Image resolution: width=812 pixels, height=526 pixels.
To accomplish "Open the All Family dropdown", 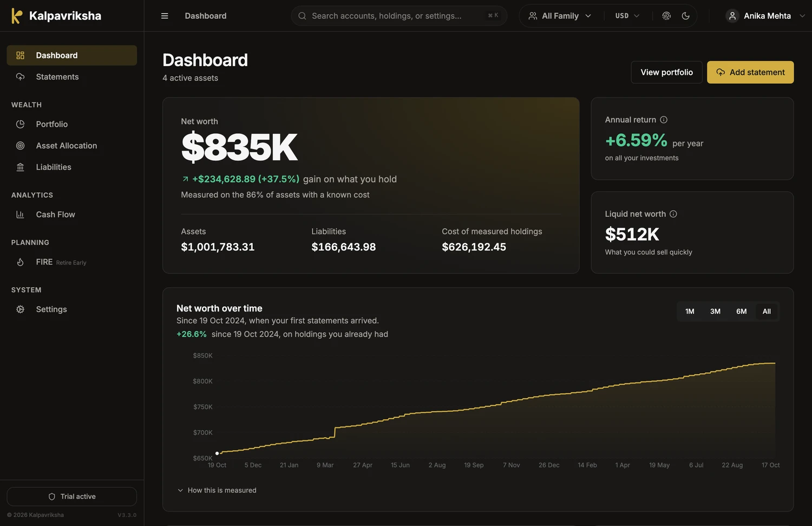I will click(560, 16).
